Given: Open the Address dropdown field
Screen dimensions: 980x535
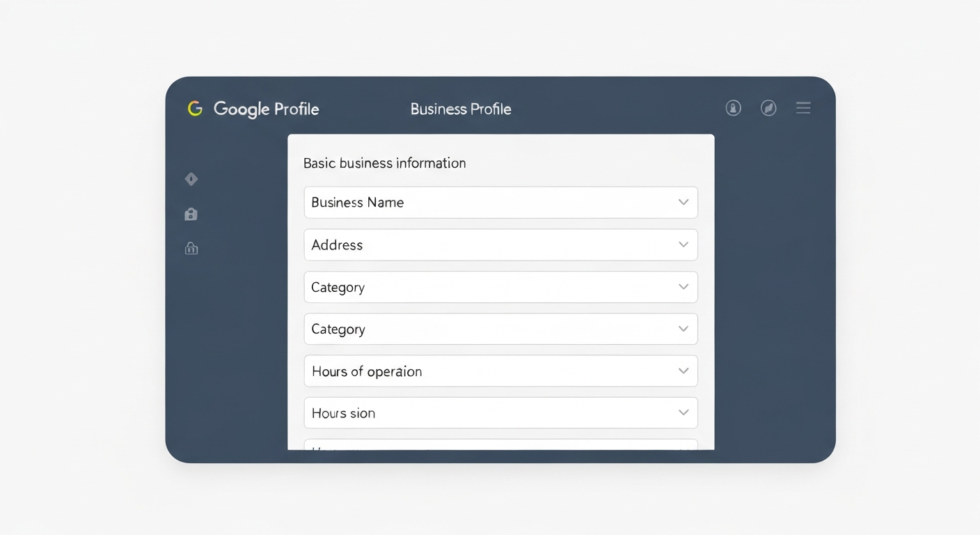Looking at the screenshot, I should click(500, 245).
